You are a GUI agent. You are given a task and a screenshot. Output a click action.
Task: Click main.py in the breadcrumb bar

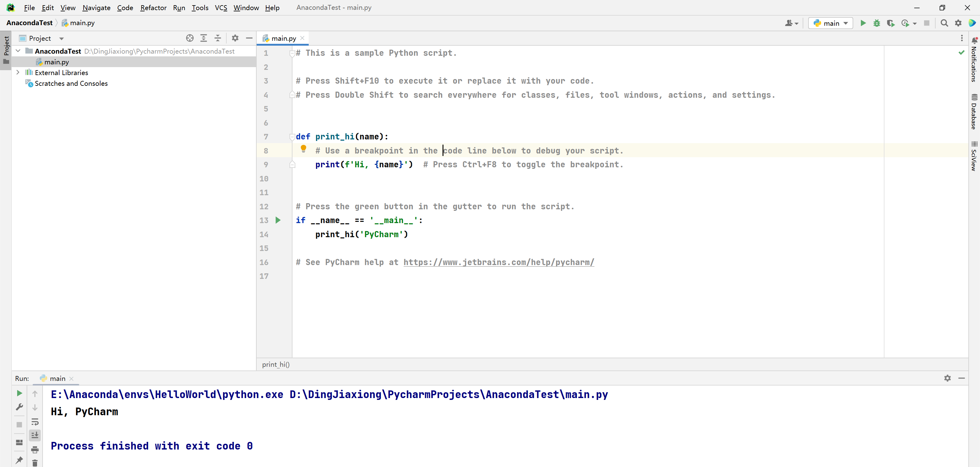pyautogui.click(x=78, y=23)
